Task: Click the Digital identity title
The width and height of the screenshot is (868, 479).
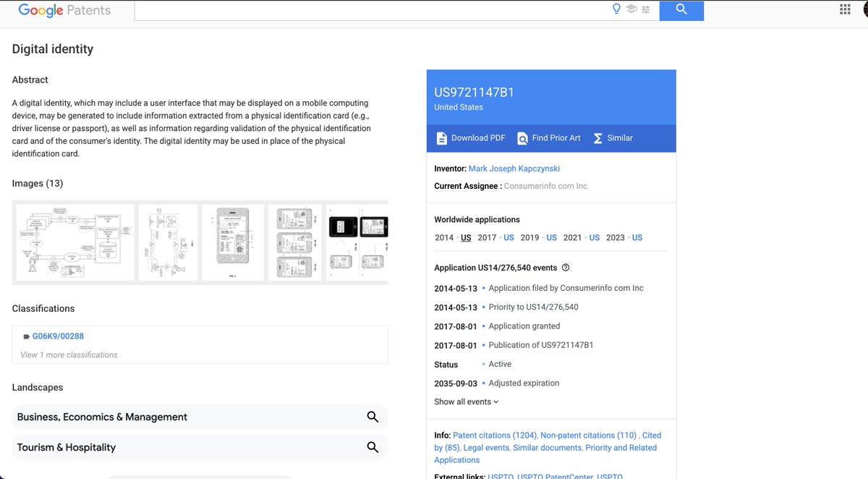Action: pos(53,49)
